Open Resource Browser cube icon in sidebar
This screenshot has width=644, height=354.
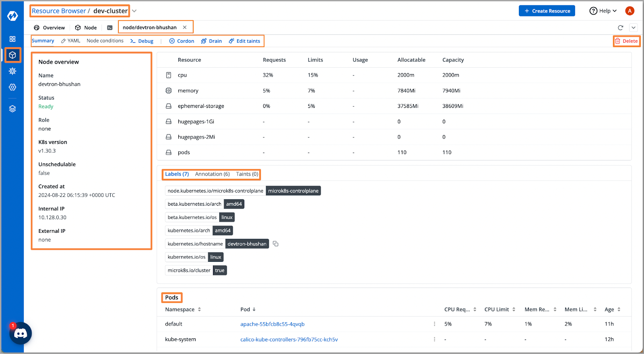[x=12, y=55]
